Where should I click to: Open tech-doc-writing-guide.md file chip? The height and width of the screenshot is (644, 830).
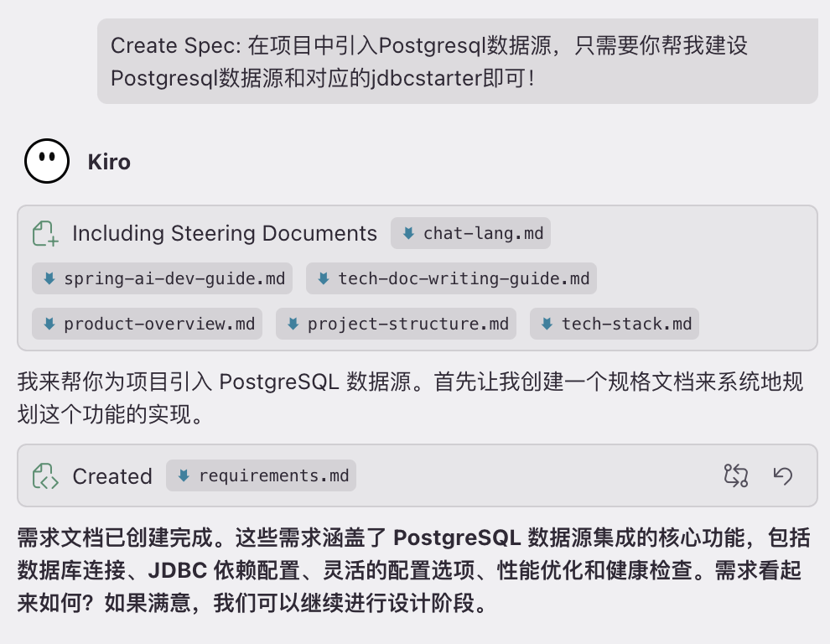pyautogui.click(x=463, y=278)
